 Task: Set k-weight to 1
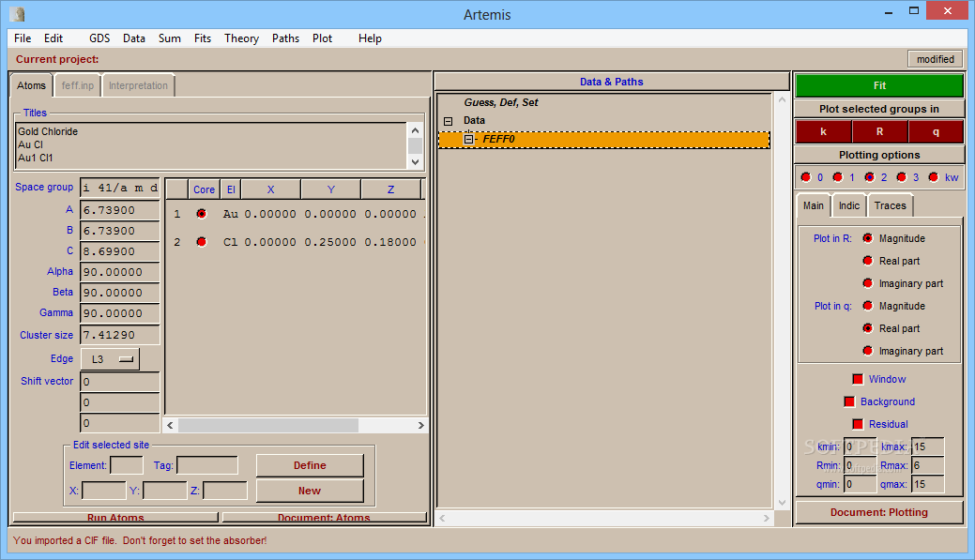click(x=838, y=177)
